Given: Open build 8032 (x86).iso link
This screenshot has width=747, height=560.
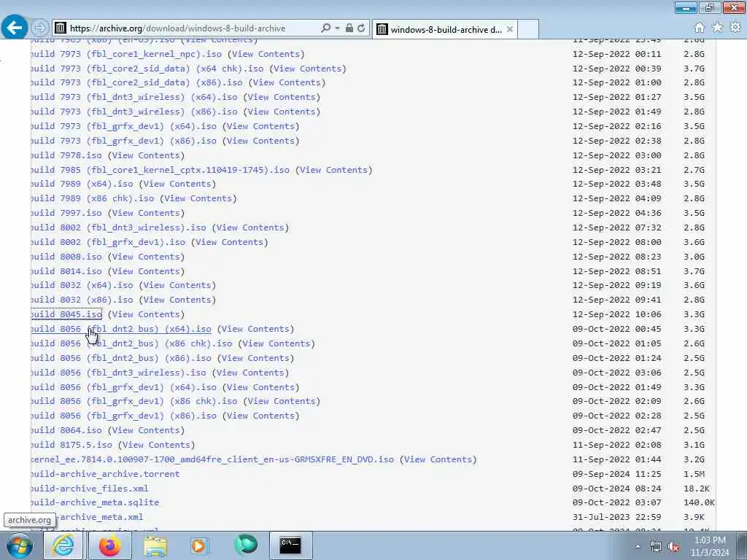Looking at the screenshot, I should pyautogui.click(x=82, y=300).
